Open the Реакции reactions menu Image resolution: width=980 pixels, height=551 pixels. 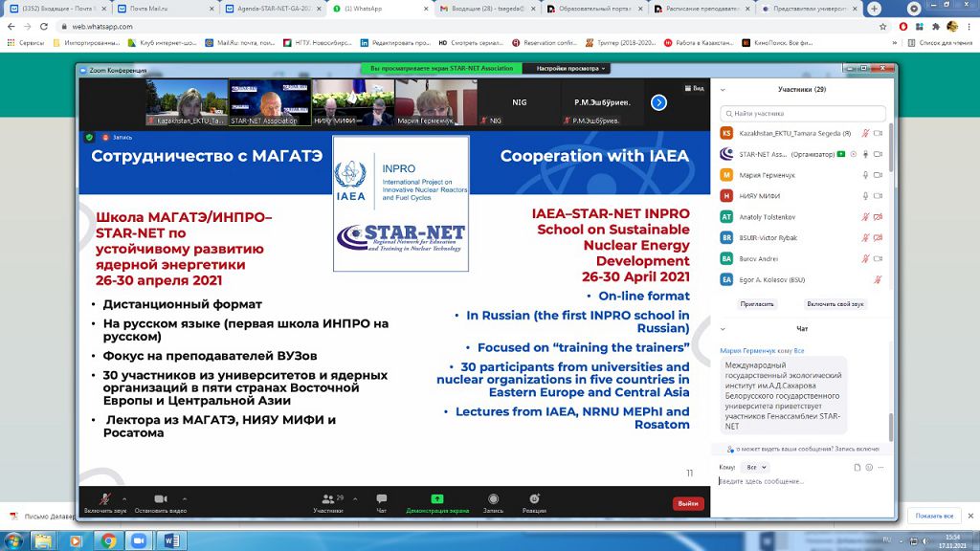534,502
